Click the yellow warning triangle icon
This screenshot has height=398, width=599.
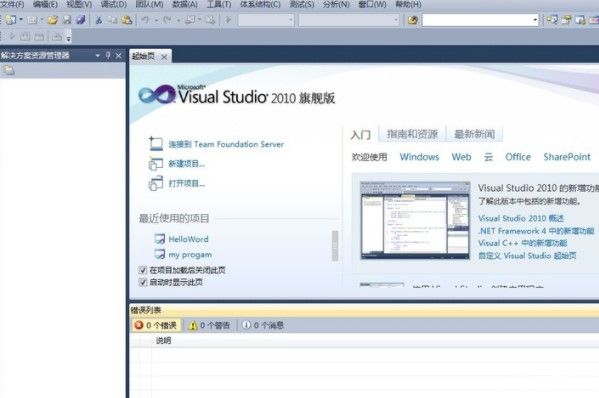point(193,325)
